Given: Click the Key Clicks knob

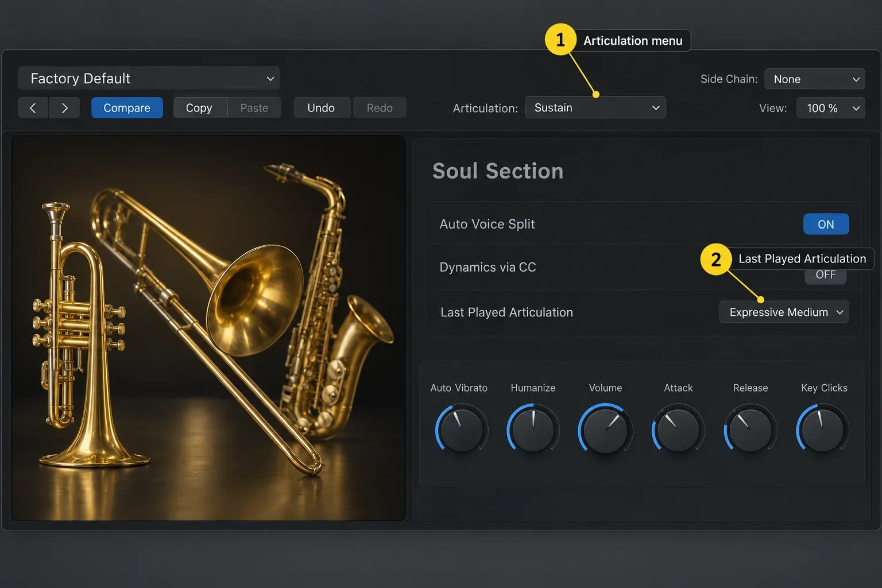Looking at the screenshot, I should pyautogui.click(x=822, y=430).
